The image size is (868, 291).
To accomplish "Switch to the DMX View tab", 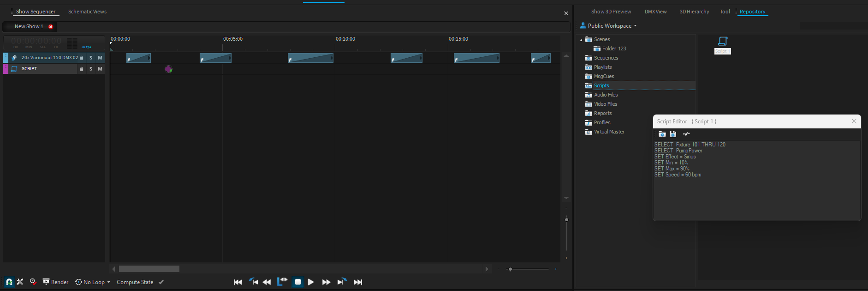I will [x=655, y=12].
